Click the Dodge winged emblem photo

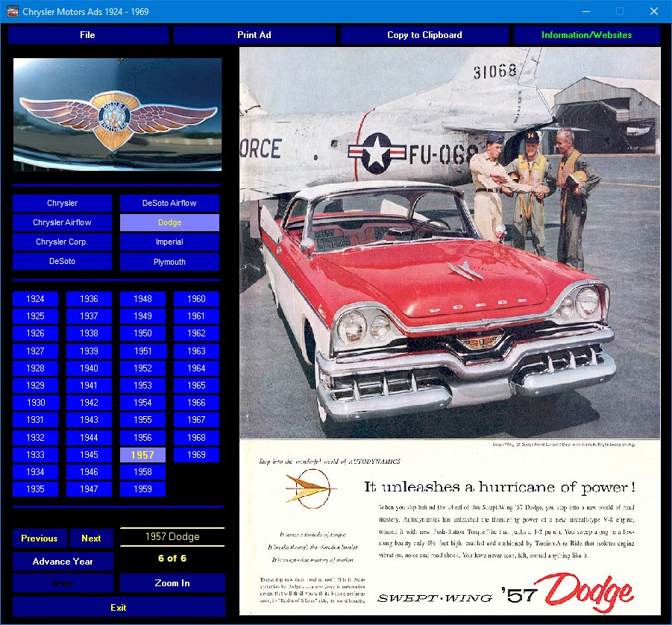pos(117,114)
